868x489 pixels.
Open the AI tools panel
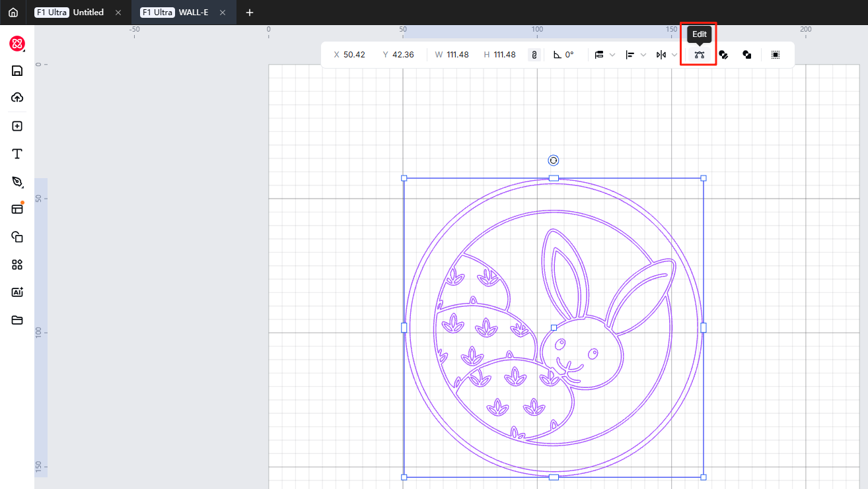click(17, 292)
